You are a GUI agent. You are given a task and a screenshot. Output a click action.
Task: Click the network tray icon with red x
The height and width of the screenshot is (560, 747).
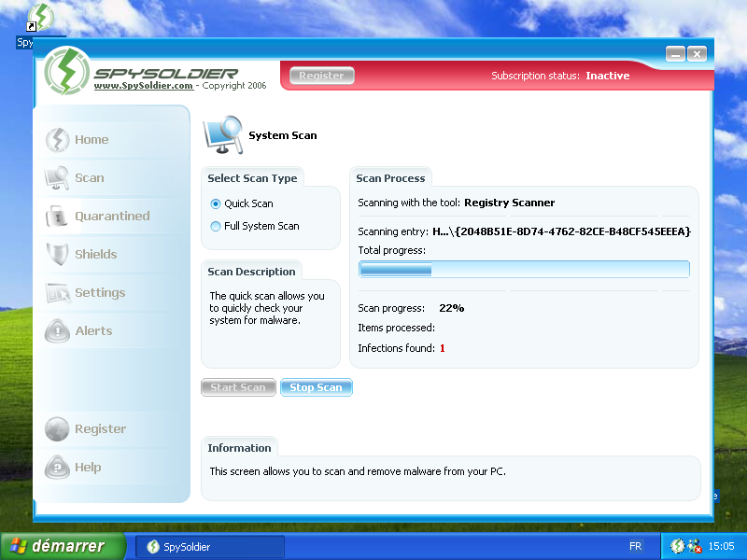(x=695, y=546)
